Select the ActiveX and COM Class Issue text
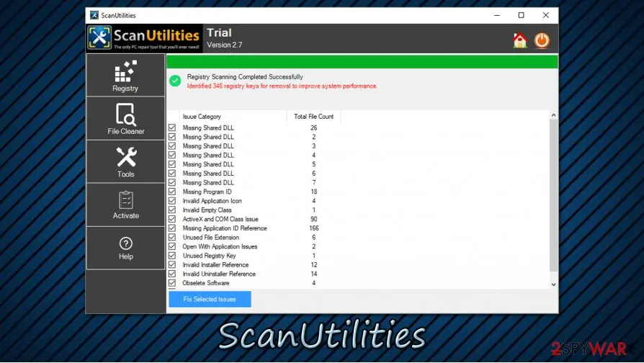The height and width of the screenshot is (363, 644). (220, 219)
